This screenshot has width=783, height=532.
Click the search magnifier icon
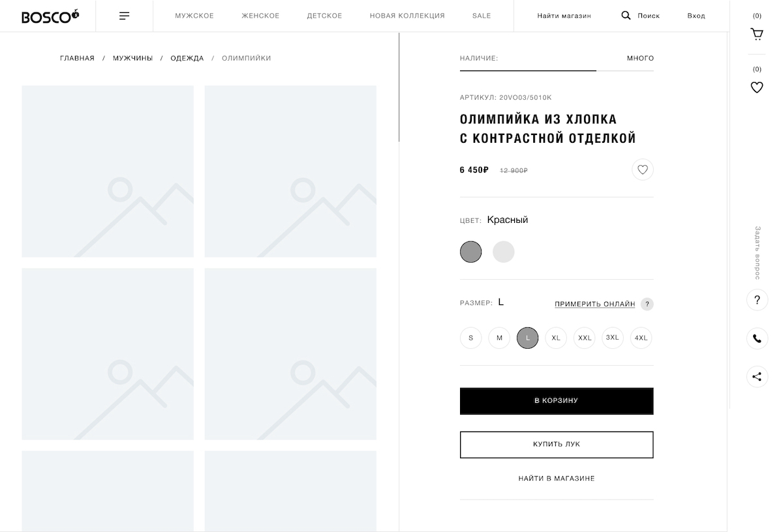[626, 16]
